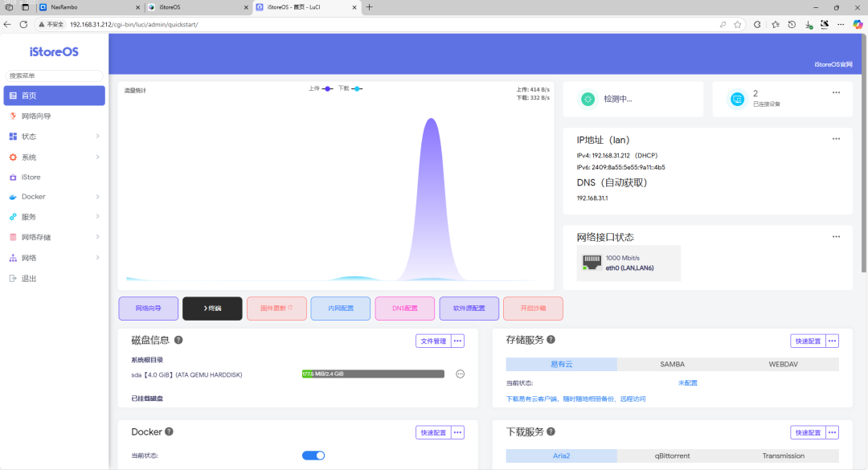Click the 软件源配置 button
The width and height of the screenshot is (868, 470).
click(469, 309)
